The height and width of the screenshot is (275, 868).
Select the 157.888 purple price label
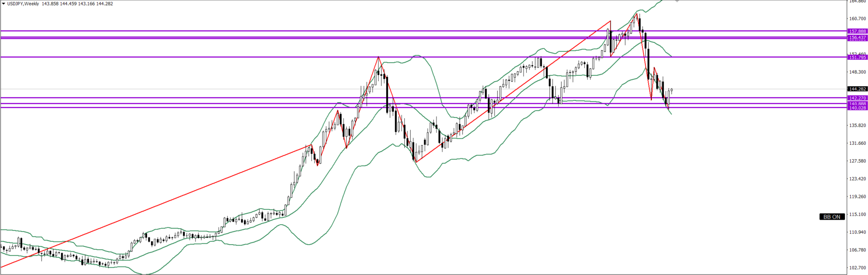[857, 31]
